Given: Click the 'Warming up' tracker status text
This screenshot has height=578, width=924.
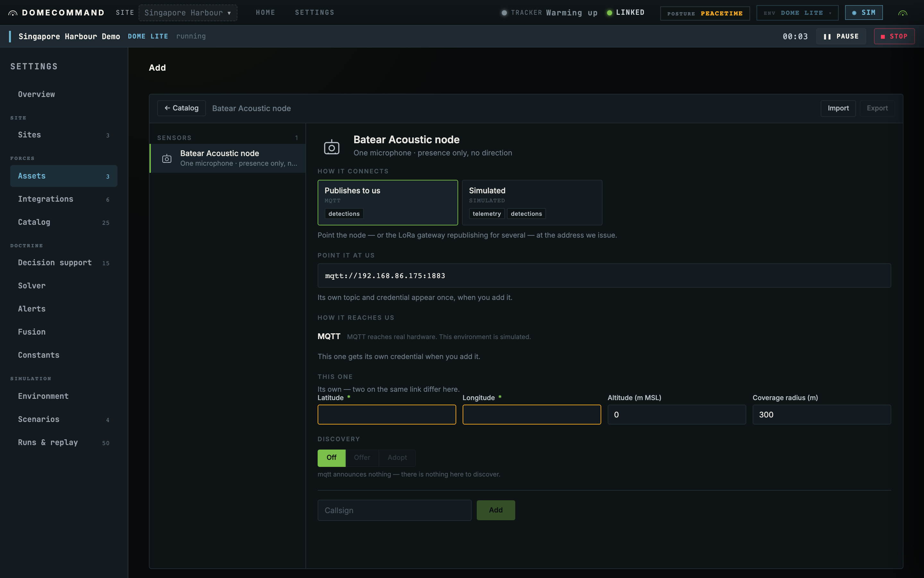Looking at the screenshot, I should pyautogui.click(x=572, y=13).
